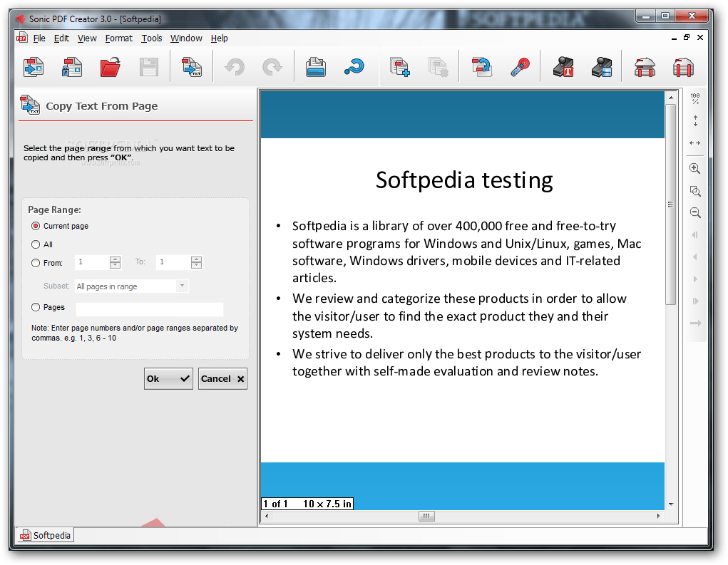Select the Current page radio button
728x565 pixels.
tap(36, 226)
